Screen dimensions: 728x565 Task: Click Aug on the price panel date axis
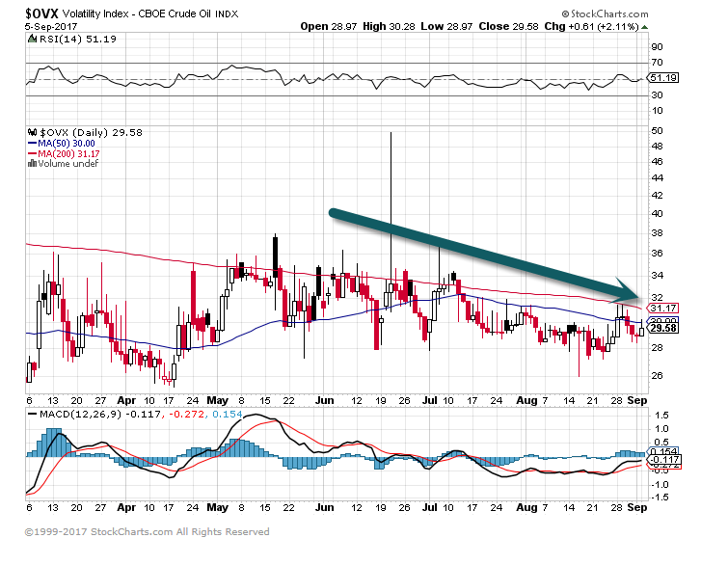[526, 400]
